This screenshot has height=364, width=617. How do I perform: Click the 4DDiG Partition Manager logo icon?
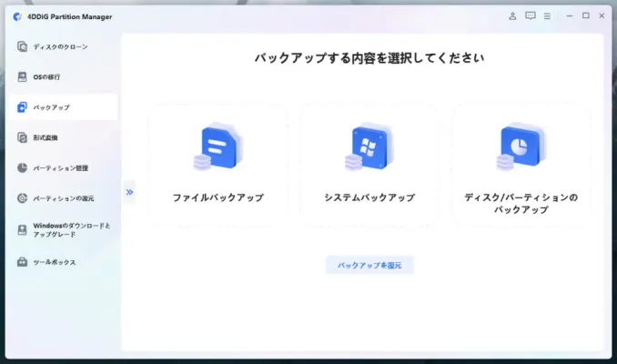(17, 16)
